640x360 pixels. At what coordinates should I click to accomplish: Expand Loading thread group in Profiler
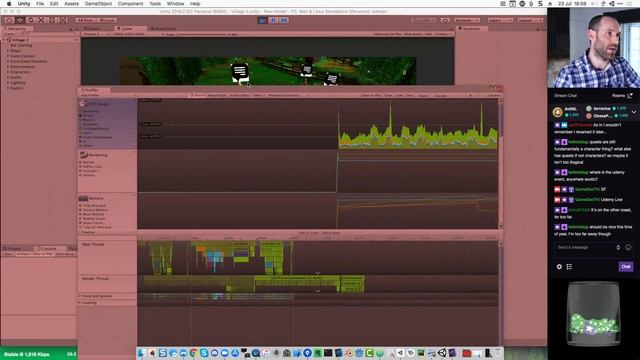(x=80, y=303)
